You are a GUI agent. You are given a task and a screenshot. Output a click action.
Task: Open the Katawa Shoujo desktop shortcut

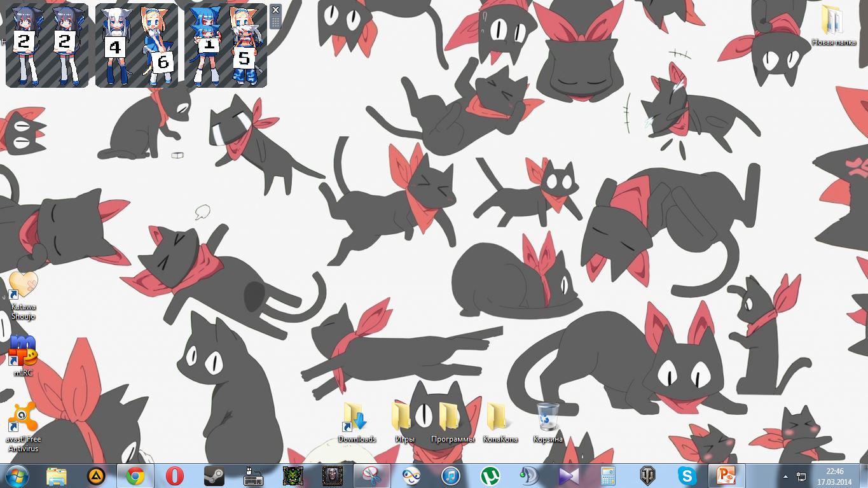[24, 295]
